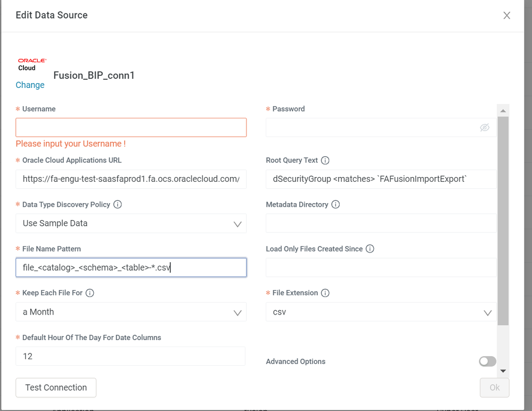532x411 pixels.
Task: Click the Change connector link
Action: coord(30,85)
